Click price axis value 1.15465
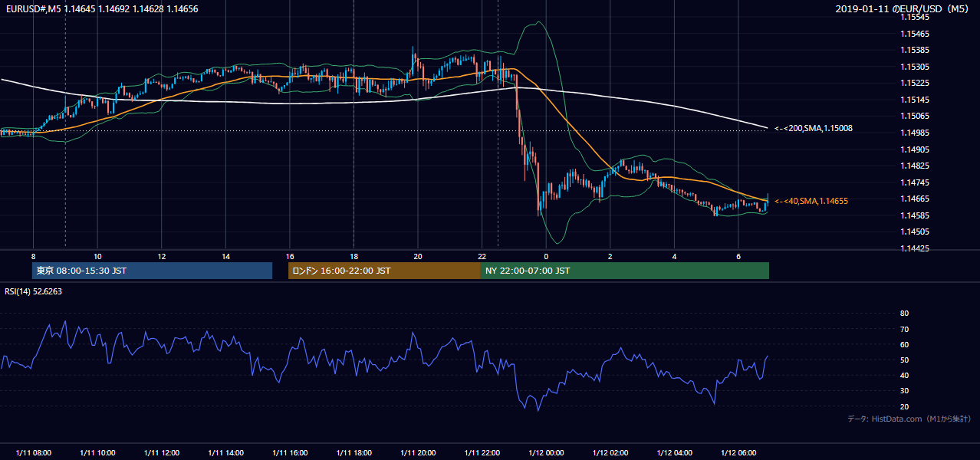 (914, 34)
